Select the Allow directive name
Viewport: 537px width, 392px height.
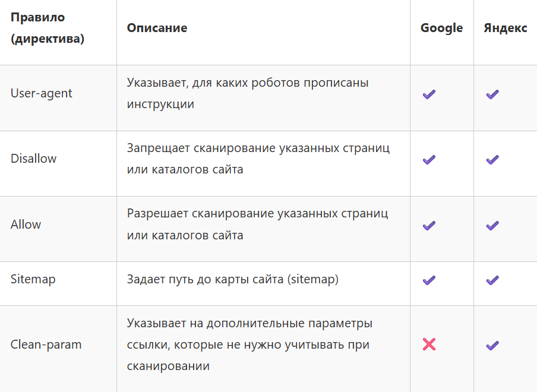click(x=26, y=225)
